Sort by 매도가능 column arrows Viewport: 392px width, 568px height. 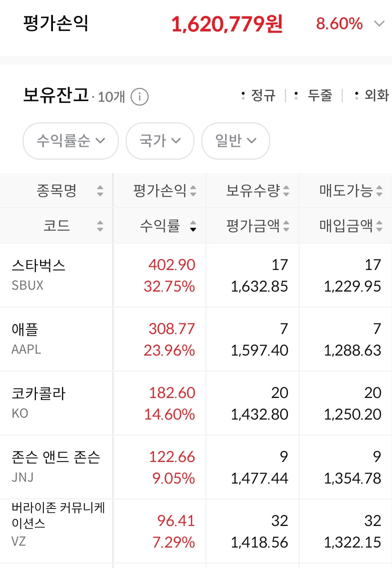(379, 191)
